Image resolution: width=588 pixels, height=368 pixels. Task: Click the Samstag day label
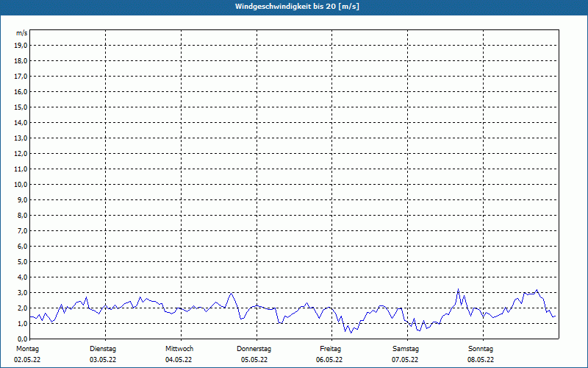click(406, 348)
